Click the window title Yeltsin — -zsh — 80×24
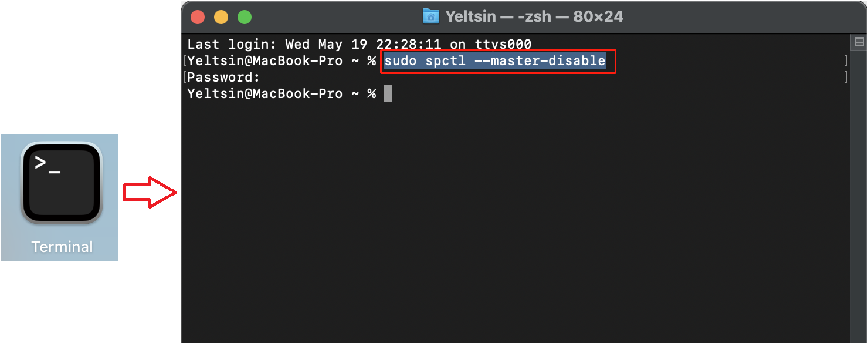This screenshot has height=343, width=868. 534,16
